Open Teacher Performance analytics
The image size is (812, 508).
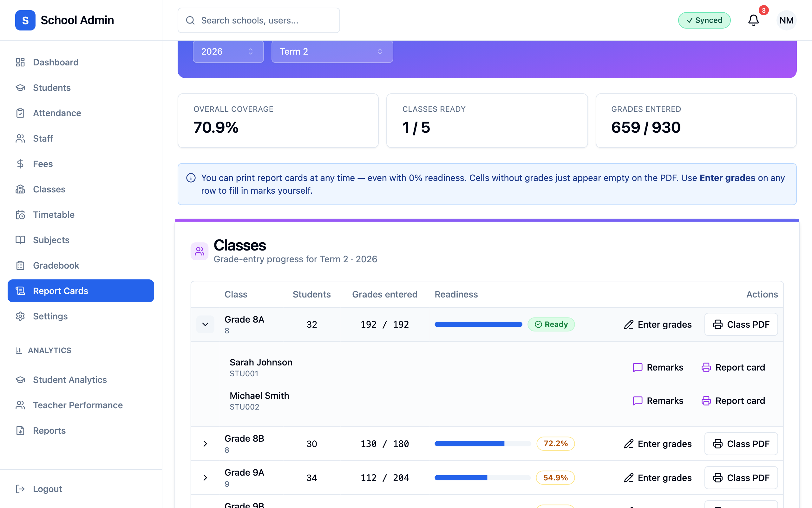[81, 405]
